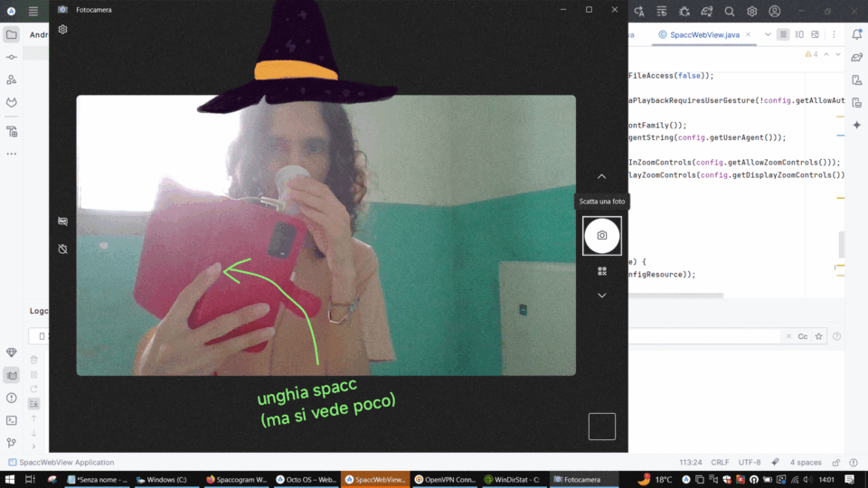Open the Notifications bell icon

click(856, 34)
